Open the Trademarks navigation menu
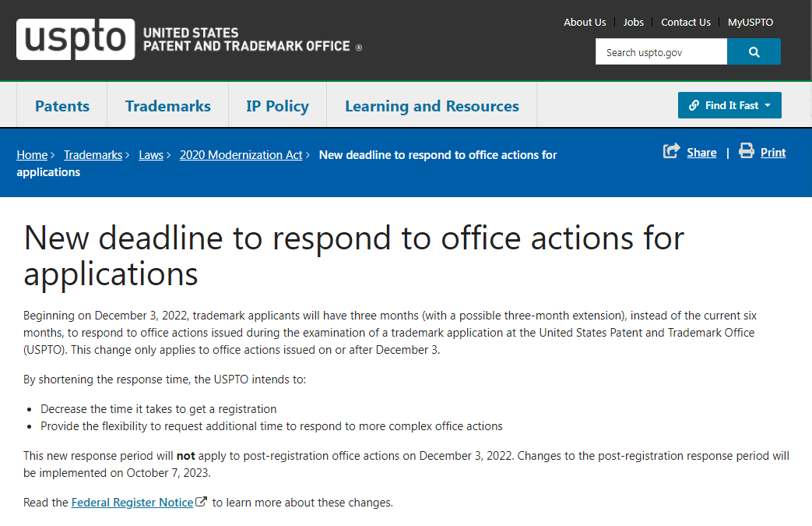Screen dimensions: 812x526 168,106
